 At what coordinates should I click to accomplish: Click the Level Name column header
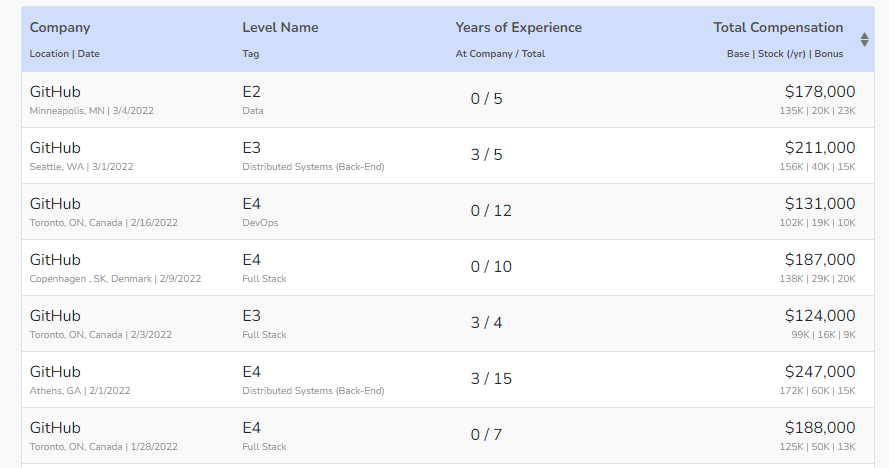point(280,27)
